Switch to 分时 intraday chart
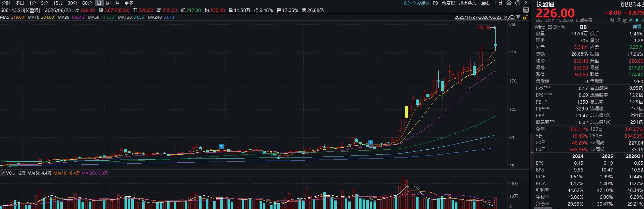The width and height of the screenshot is (644, 209). [6, 3]
